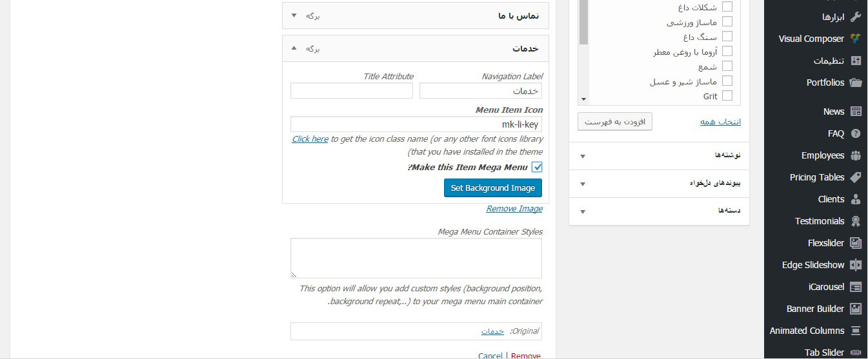Follow the Remove Image link

[x=514, y=208]
